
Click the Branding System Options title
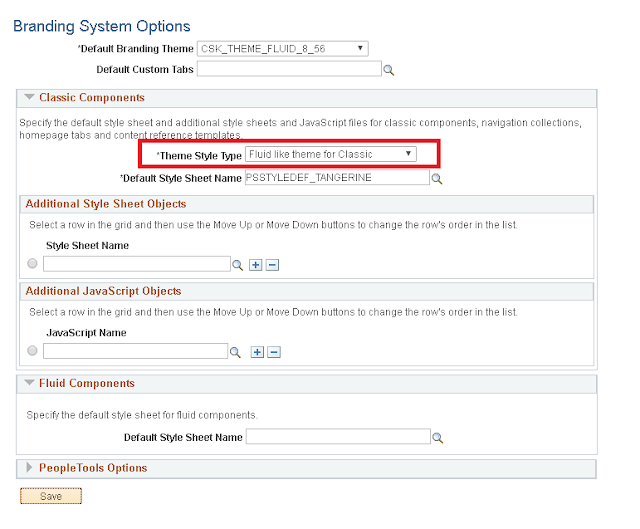pos(102,26)
